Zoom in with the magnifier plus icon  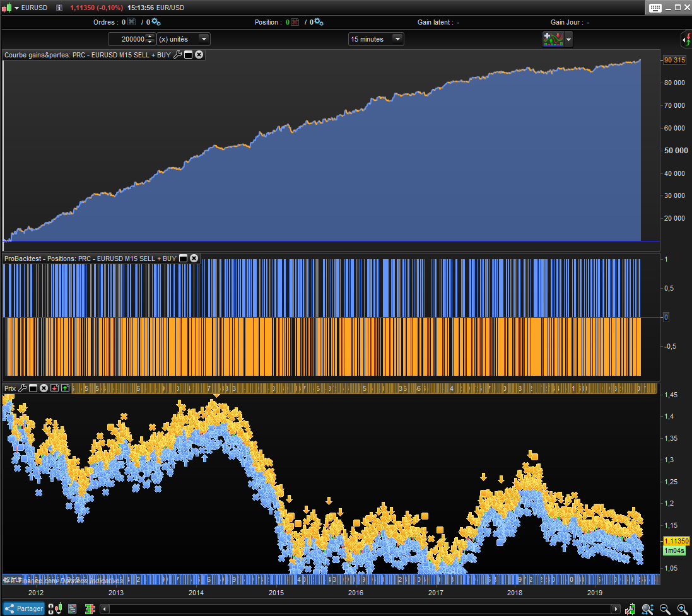(x=681, y=608)
